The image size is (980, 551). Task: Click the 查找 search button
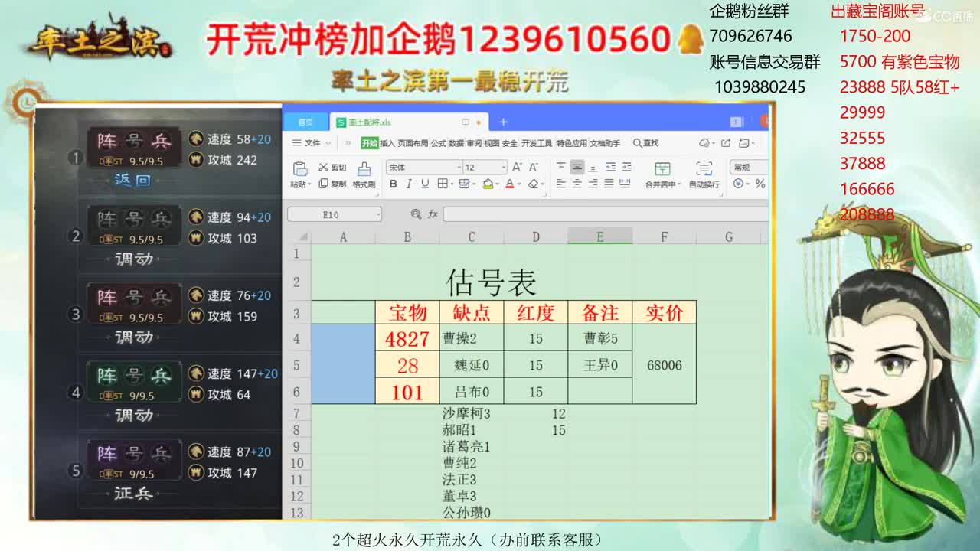pos(646,143)
